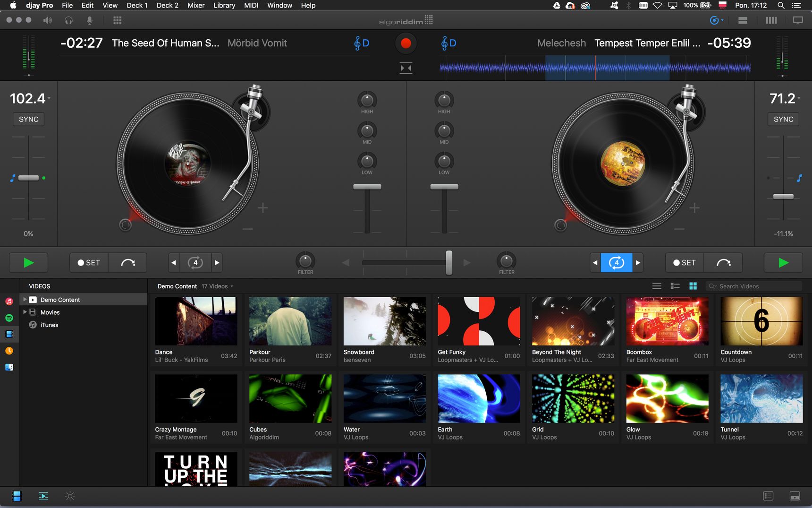Open the MIDI menu
Image resolution: width=812 pixels, height=508 pixels.
tap(251, 5)
